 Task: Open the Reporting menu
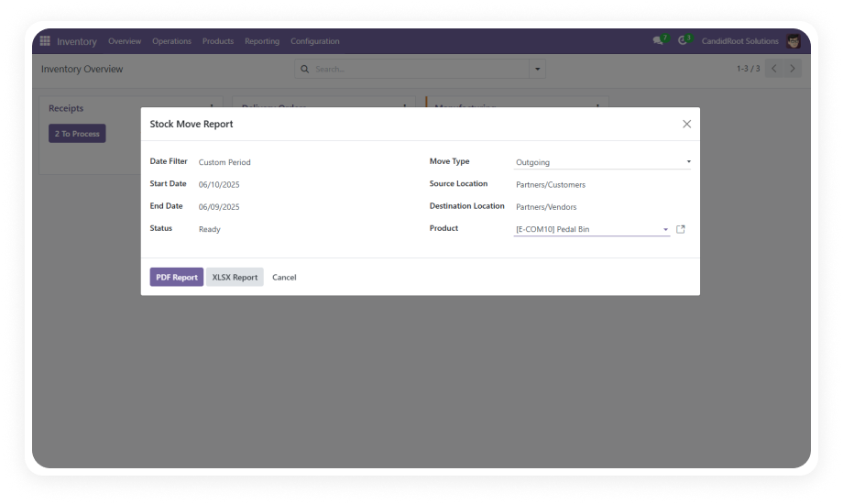[x=262, y=41]
